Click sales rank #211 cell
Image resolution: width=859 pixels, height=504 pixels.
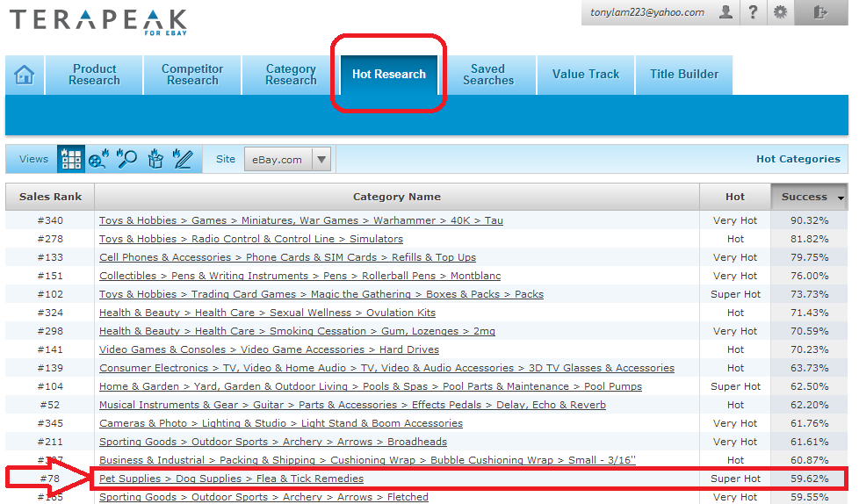coord(50,442)
